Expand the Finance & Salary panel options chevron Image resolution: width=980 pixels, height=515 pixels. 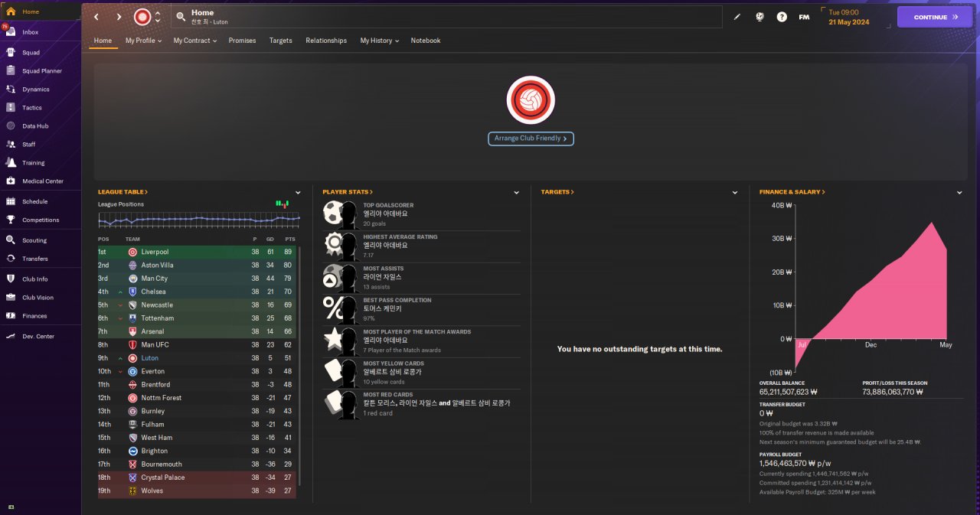coord(959,193)
